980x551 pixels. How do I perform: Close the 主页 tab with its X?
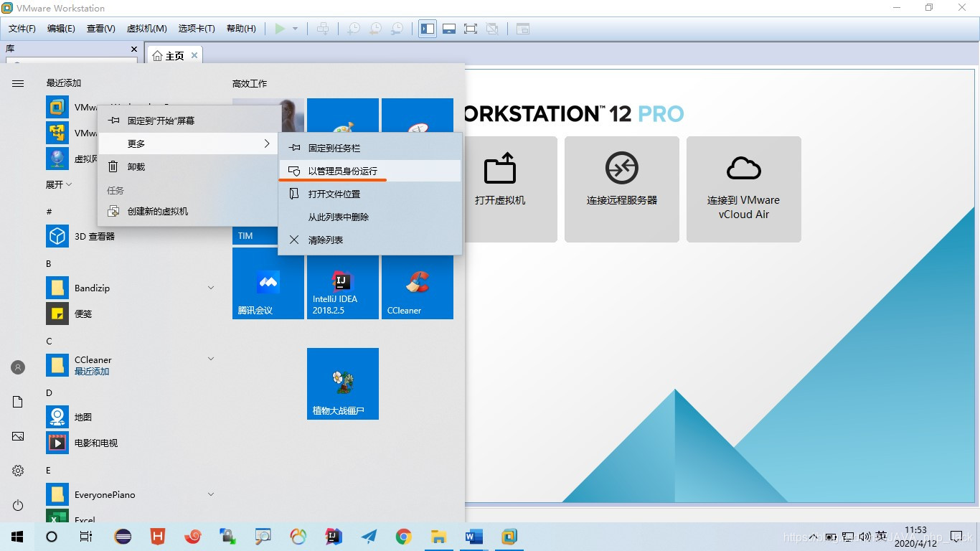coord(195,55)
